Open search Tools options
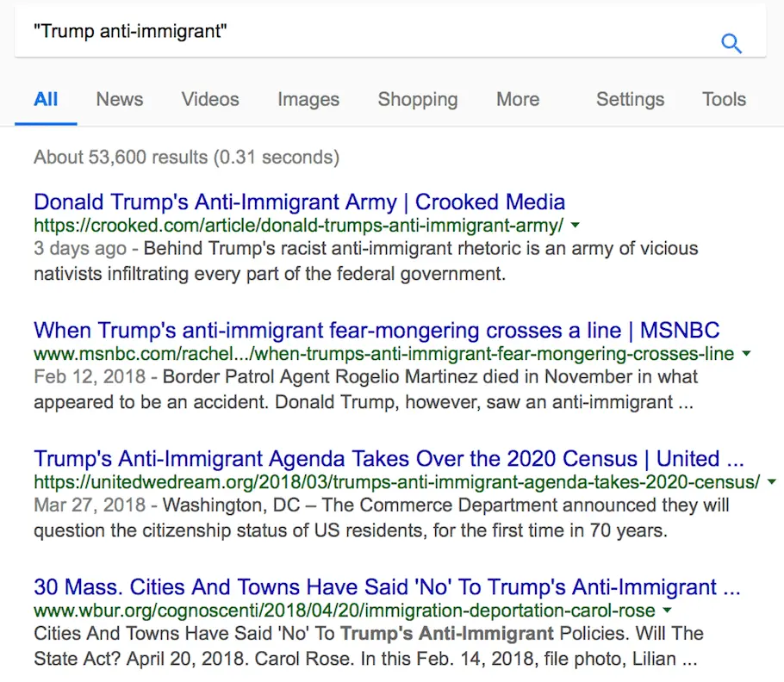784x682 pixels. coord(723,99)
